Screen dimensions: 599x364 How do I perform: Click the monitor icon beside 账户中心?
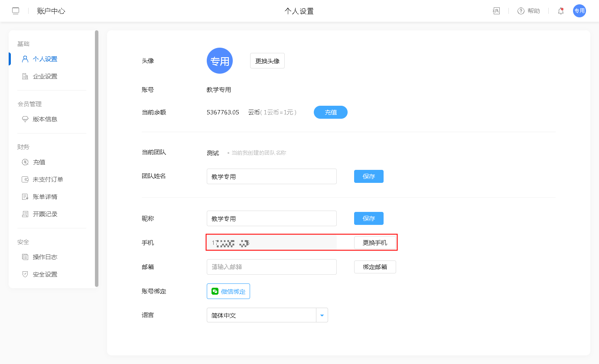click(16, 11)
